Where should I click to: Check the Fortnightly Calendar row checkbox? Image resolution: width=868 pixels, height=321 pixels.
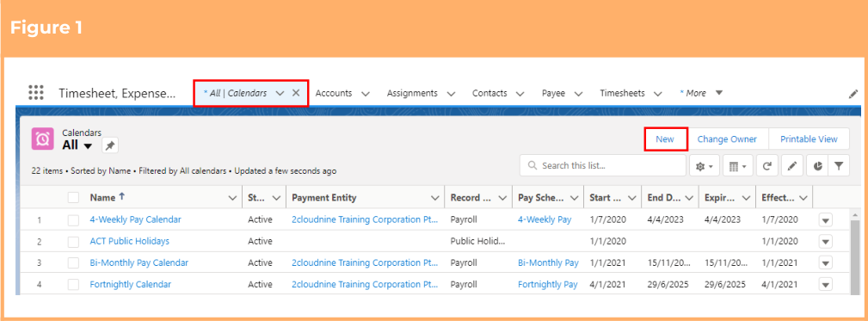point(74,285)
